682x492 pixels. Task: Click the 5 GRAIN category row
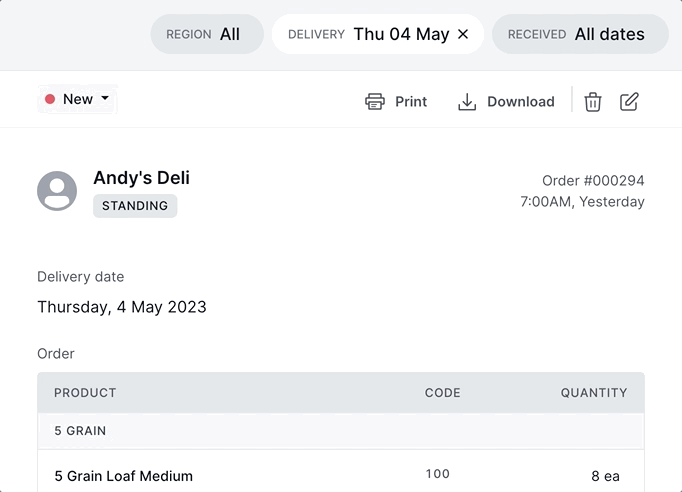click(80, 431)
